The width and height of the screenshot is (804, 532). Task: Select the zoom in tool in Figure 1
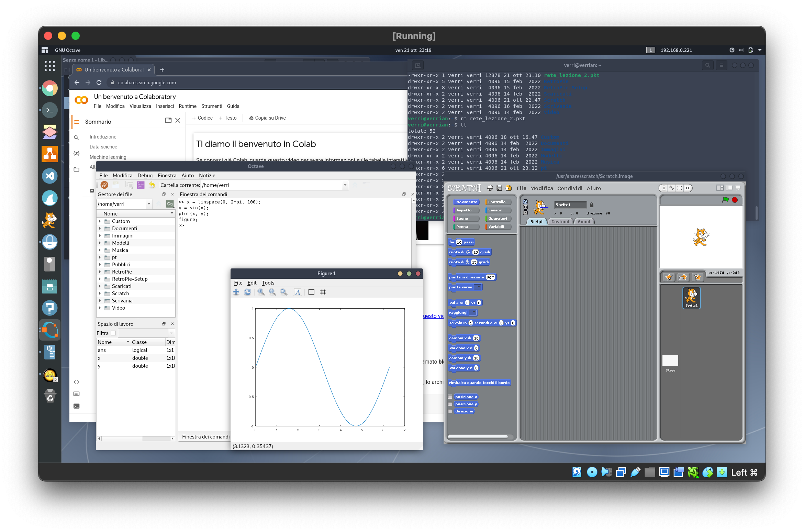(261, 292)
